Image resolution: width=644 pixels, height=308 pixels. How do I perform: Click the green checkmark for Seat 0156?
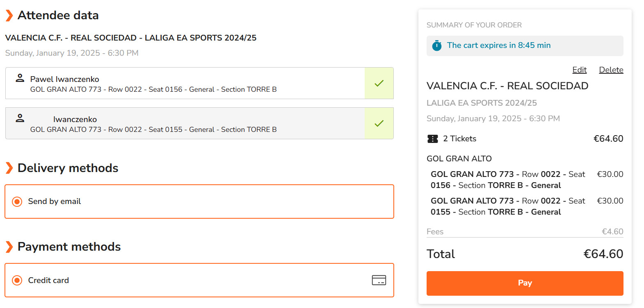click(379, 83)
